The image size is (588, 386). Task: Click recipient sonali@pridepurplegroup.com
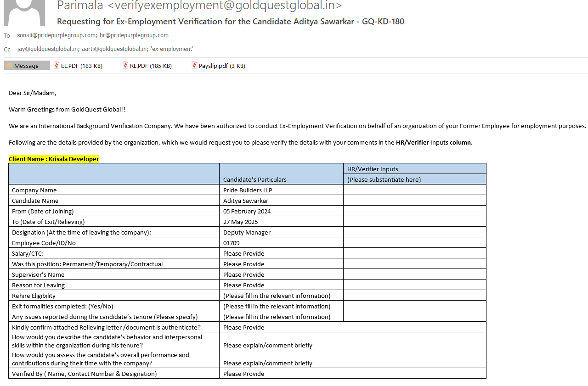click(x=57, y=35)
